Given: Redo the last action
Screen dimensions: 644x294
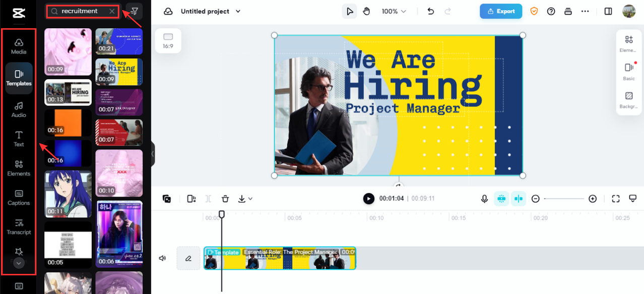Looking at the screenshot, I should click(447, 11).
